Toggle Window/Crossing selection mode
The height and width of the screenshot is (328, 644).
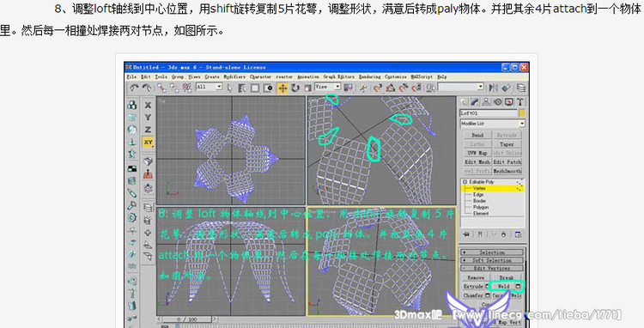(x=268, y=88)
